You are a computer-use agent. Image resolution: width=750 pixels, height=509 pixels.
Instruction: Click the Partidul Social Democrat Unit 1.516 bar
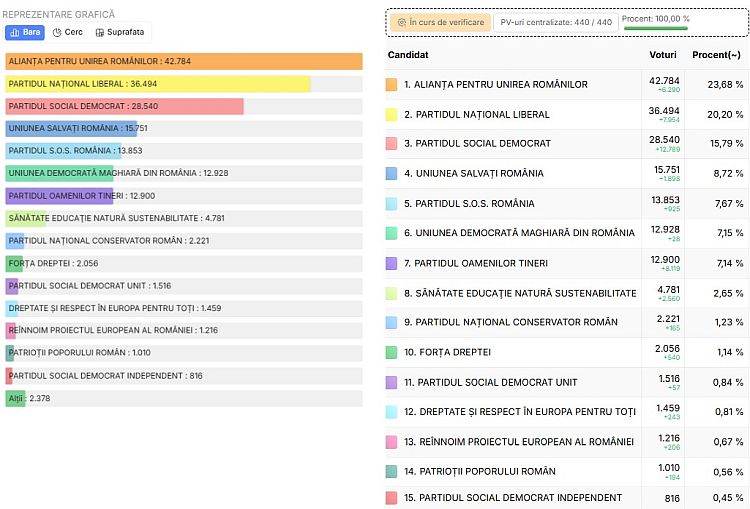(12, 286)
